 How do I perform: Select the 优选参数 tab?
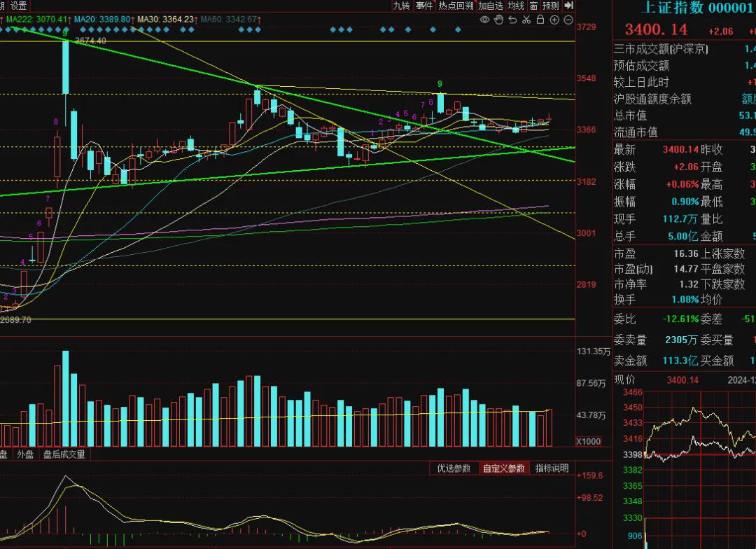(x=454, y=468)
